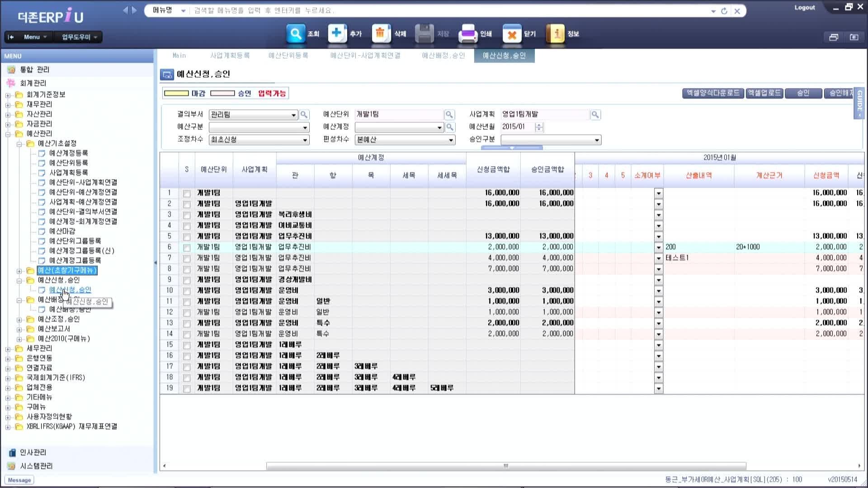Check the checkbox in row 7

(x=187, y=258)
